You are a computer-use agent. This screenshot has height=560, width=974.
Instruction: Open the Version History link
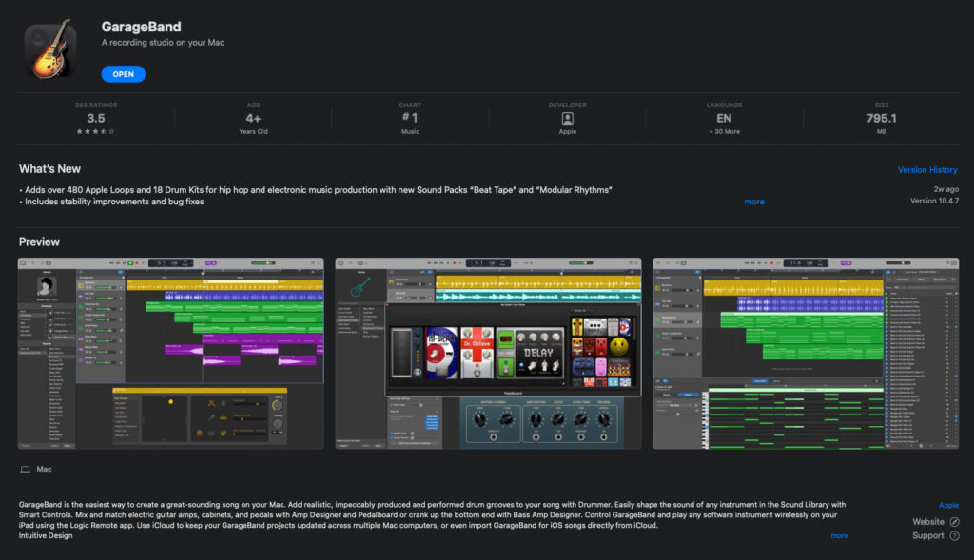click(926, 170)
